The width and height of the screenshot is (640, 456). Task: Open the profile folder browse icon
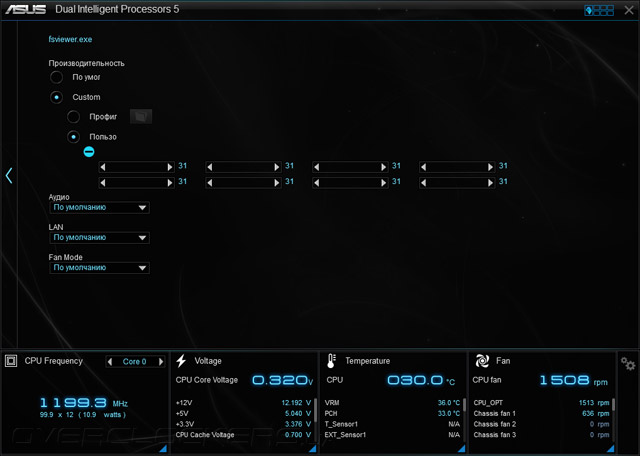[x=141, y=116]
